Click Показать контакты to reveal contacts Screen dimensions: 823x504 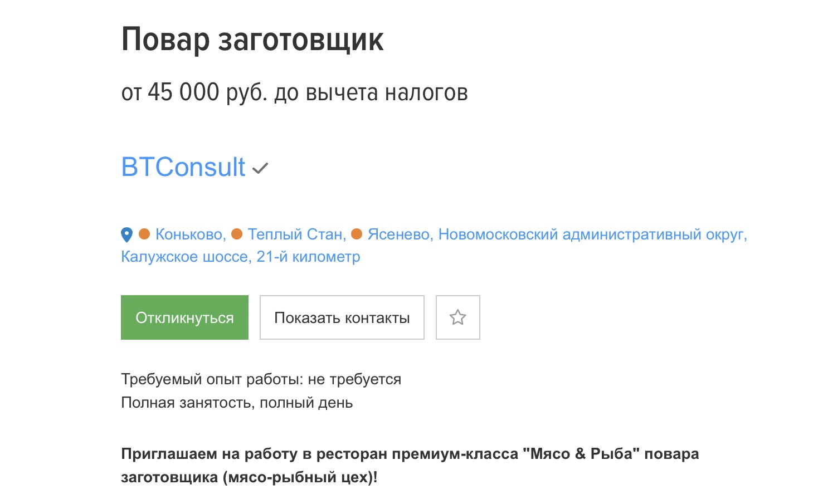[342, 317]
